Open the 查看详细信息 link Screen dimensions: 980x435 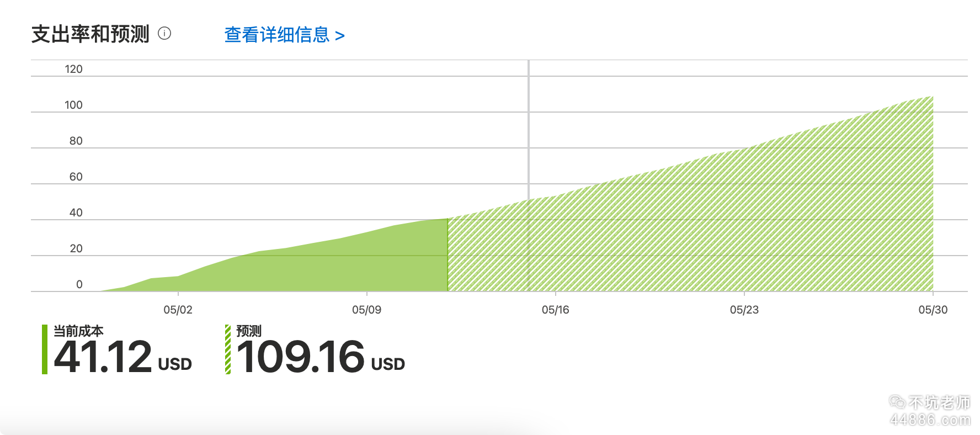(284, 35)
